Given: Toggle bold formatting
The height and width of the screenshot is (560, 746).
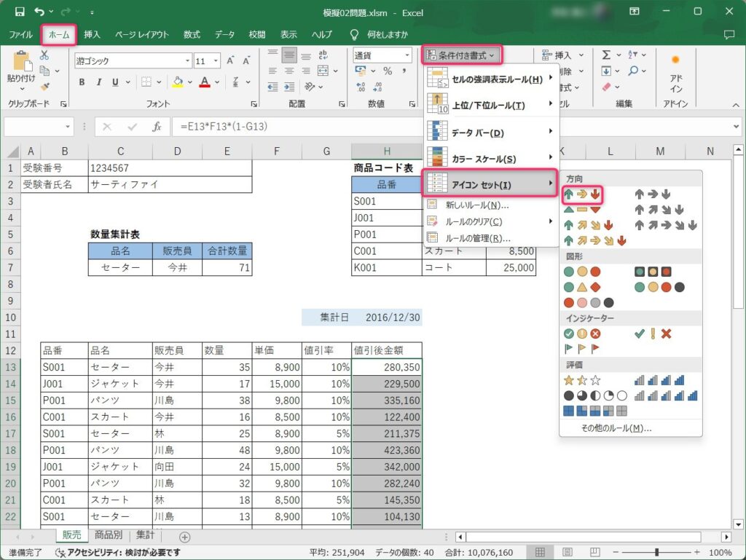Looking at the screenshot, I should [x=82, y=82].
